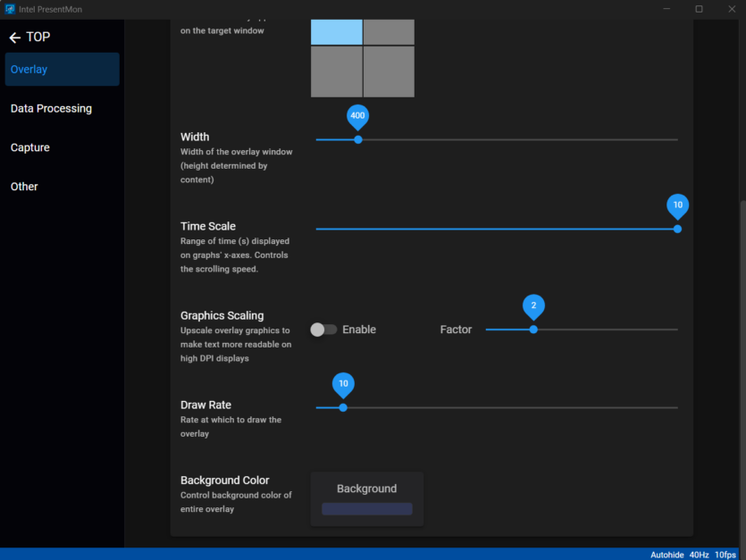The image size is (746, 560).
Task: Maximize the Intel PresentMon window
Action: tap(699, 9)
